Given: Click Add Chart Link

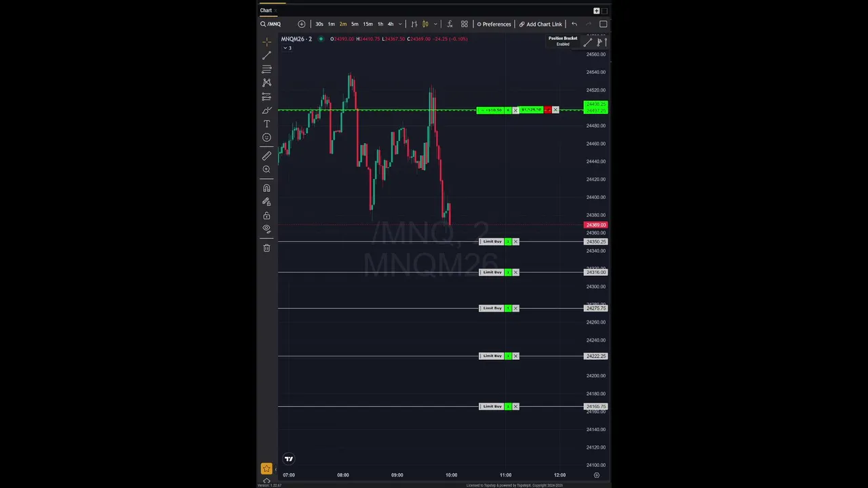Looking at the screenshot, I should click(x=540, y=24).
